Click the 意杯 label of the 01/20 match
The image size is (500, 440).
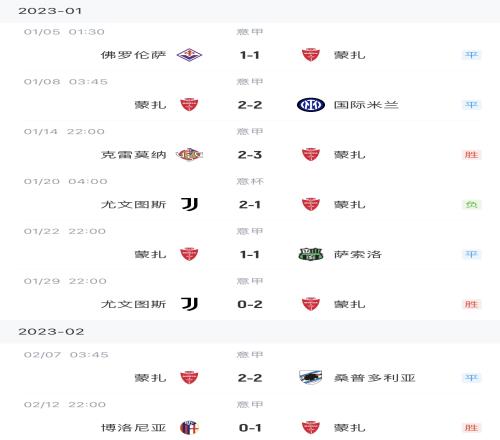(250, 181)
